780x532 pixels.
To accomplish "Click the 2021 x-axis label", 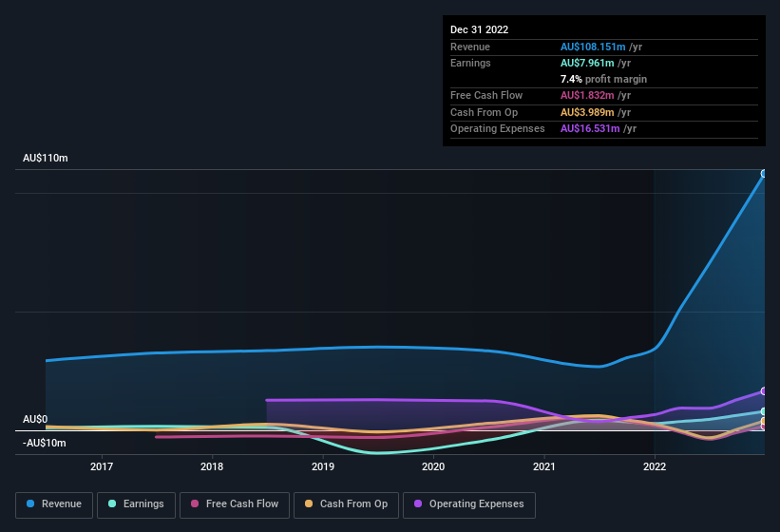I will click(544, 466).
